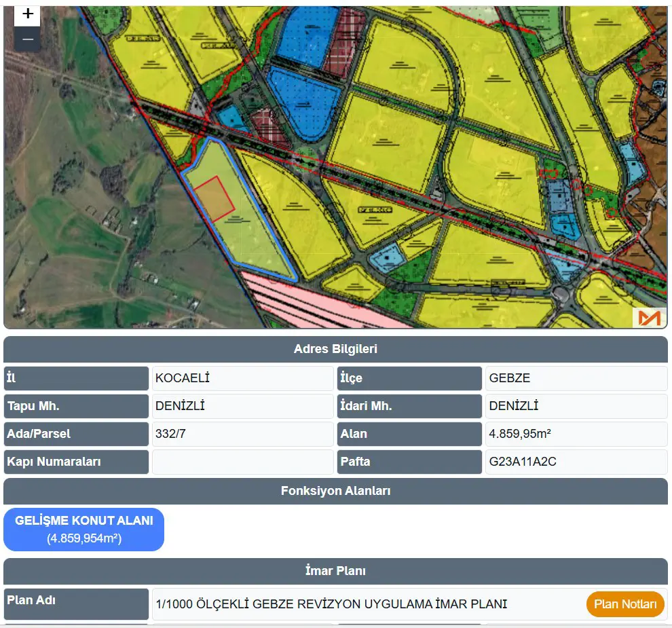Click the Fonksiyon Alanları section header
The height and width of the screenshot is (628, 672).
[x=335, y=491]
